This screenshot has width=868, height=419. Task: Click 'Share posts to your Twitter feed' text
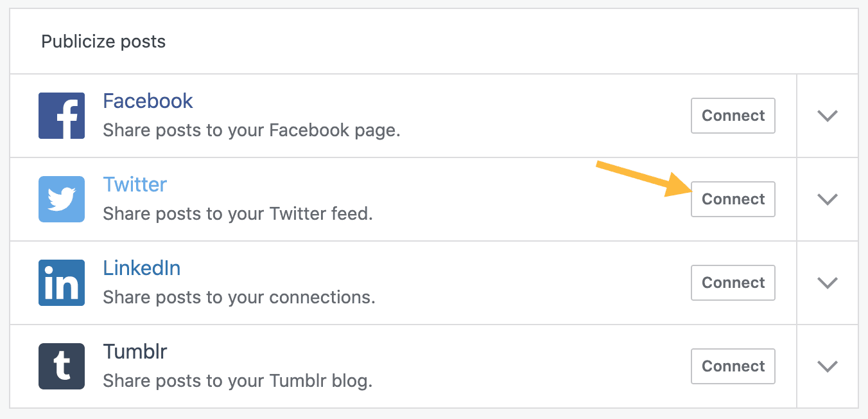click(238, 214)
